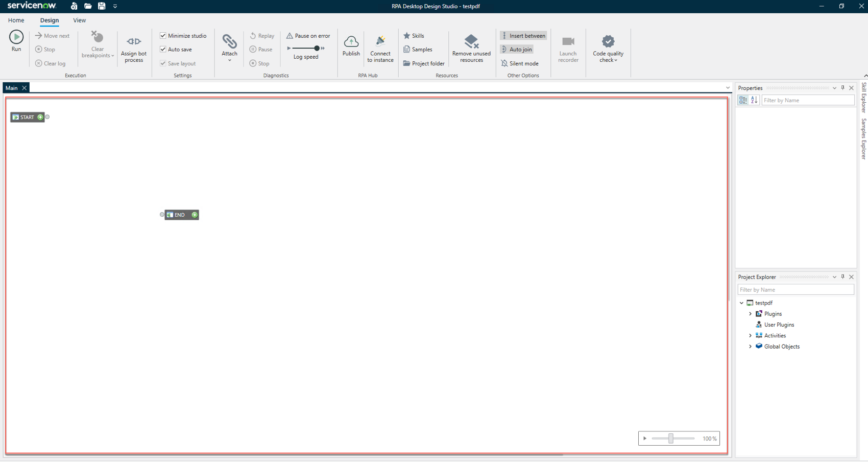Image resolution: width=868 pixels, height=462 pixels.
Task: Toggle Insert between option
Action: tap(523, 36)
